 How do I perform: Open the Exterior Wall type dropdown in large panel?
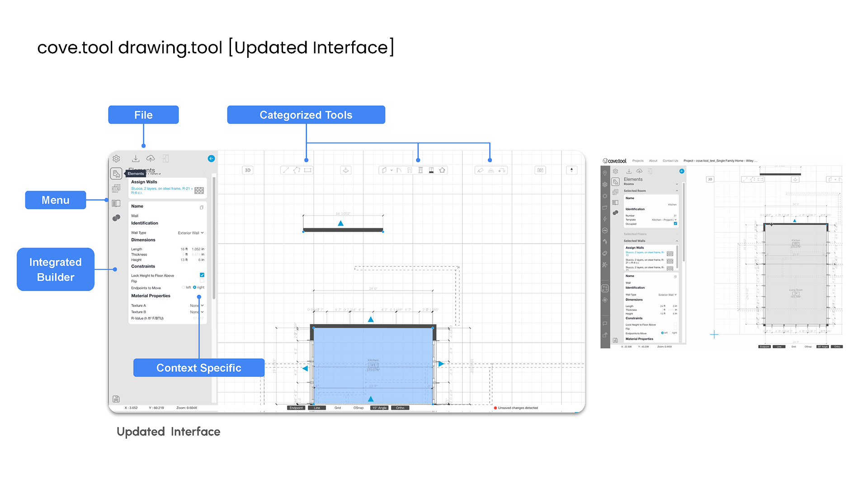click(191, 233)
